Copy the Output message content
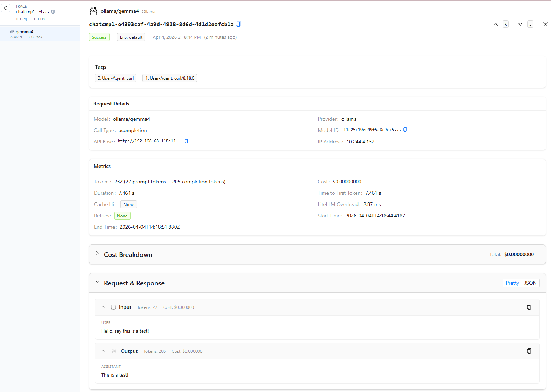Screen dimensions: 551x392 click(529, 351)
